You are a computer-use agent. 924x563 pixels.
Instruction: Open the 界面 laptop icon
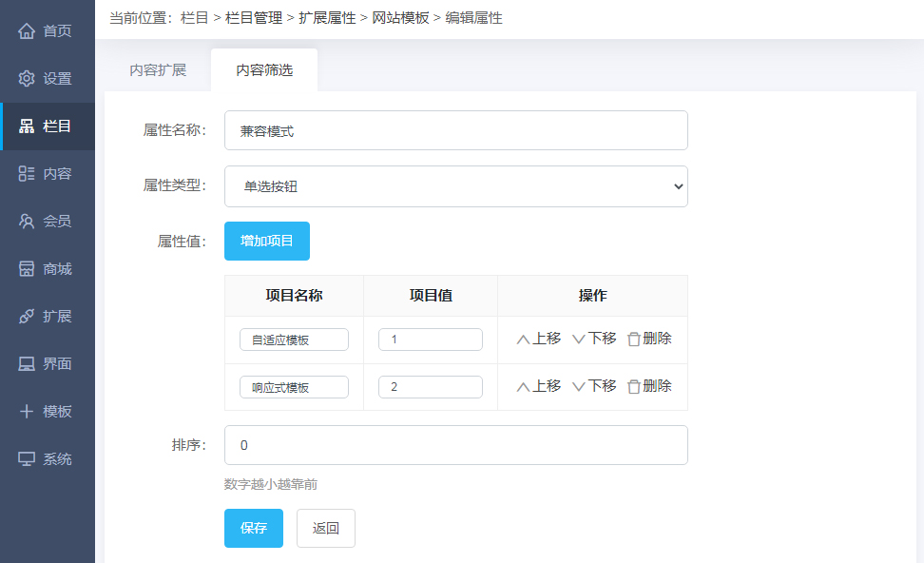point(27,364)
